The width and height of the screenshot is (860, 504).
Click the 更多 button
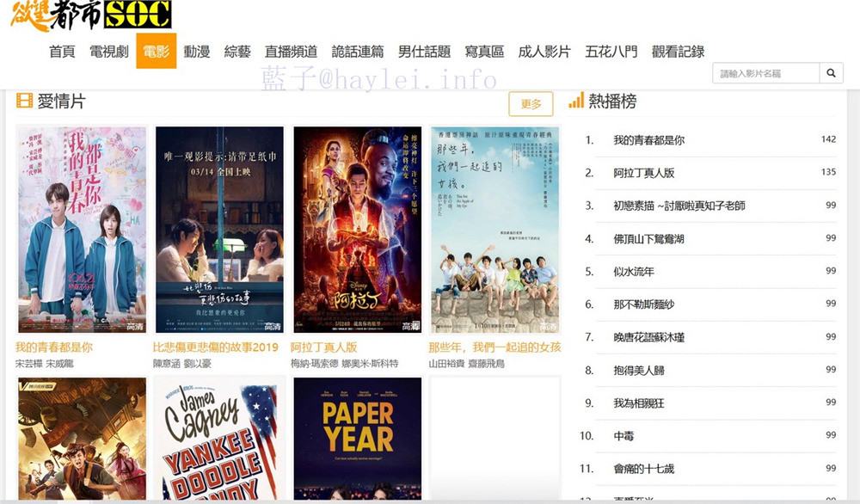531,104
